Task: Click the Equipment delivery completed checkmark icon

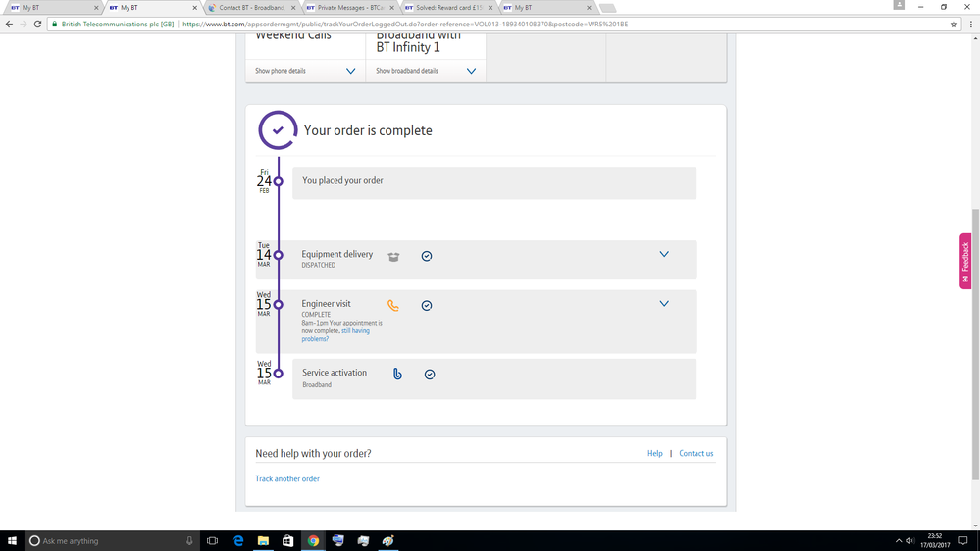Action: click(427, 256)
